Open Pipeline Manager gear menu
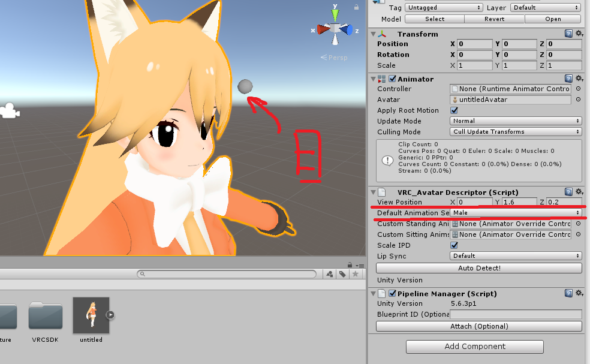Viewport: 590px width, 364px height. (x=579, y=293)
